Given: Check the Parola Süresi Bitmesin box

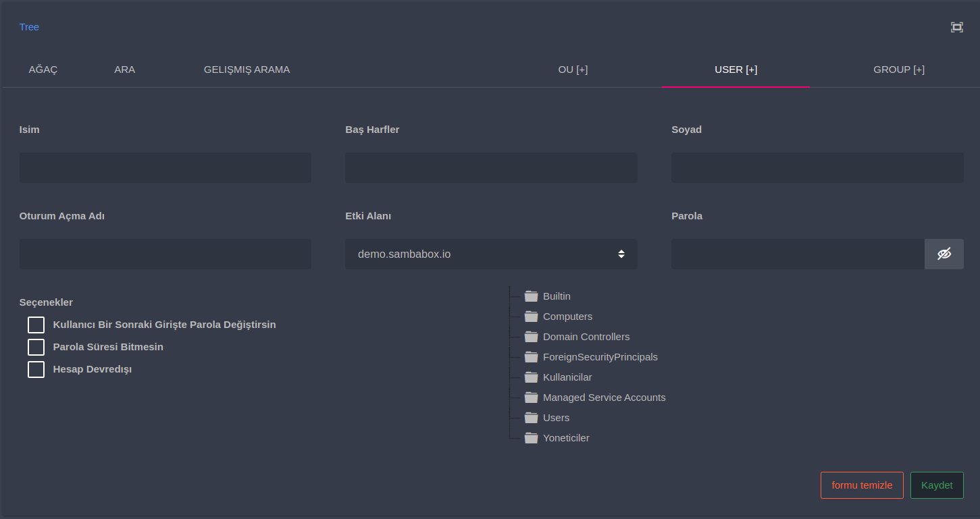Looking at the screenshot, I should 36,347.
